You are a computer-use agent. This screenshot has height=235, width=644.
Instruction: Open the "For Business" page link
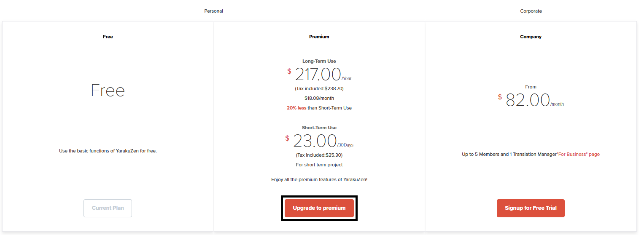point(578,154)
